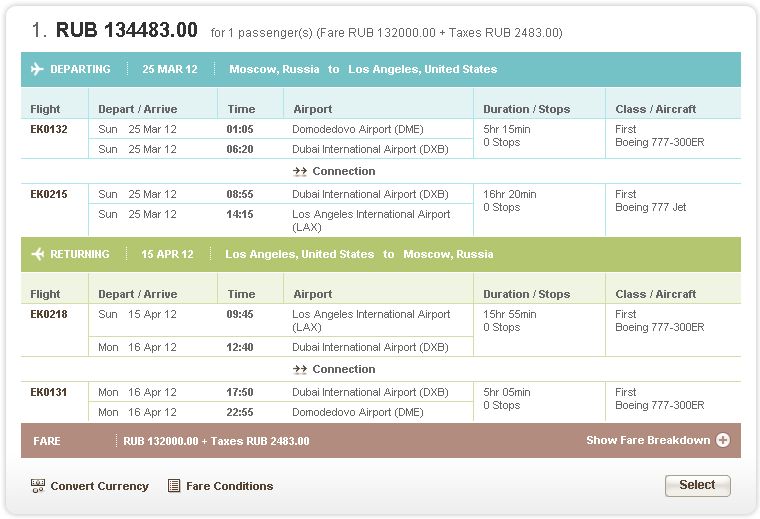Click the total price RUB 134483.00
The width and height of the screenshot is (760, 519).
pos(127,30)
